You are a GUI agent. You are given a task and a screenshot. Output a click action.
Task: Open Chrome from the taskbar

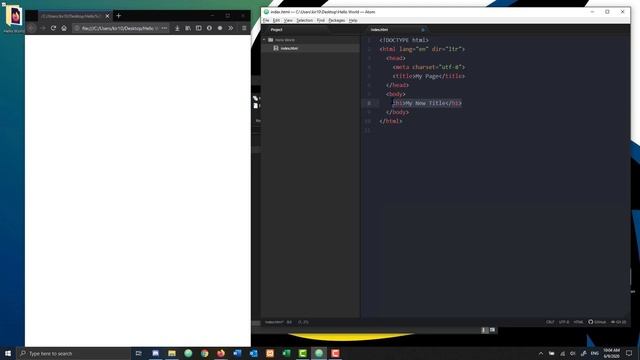pos(204,353)
